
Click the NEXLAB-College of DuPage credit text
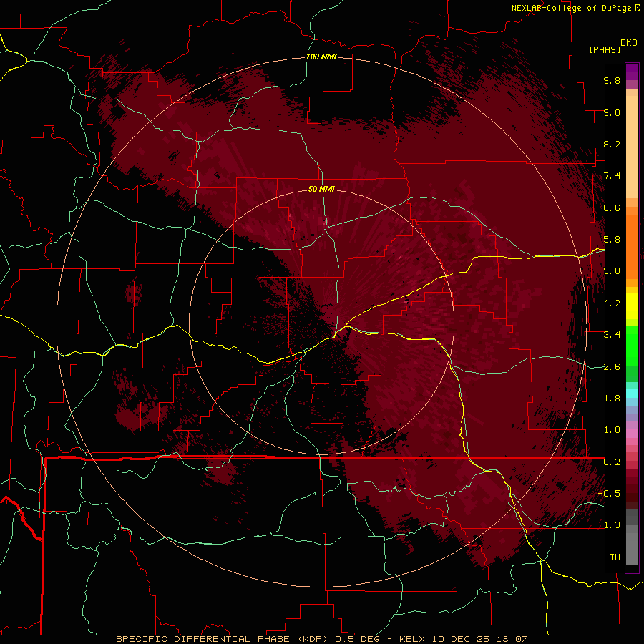coord(571,8)
